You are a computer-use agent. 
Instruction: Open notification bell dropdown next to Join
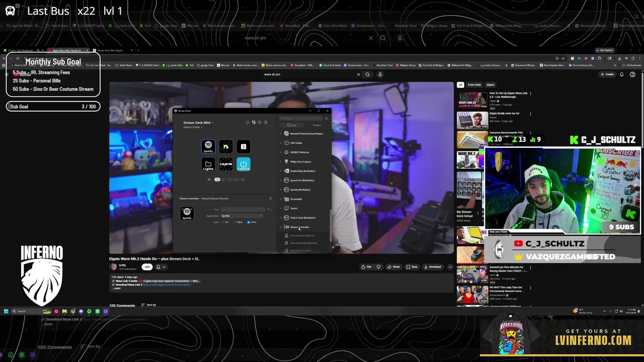click(x=160, y=267)
